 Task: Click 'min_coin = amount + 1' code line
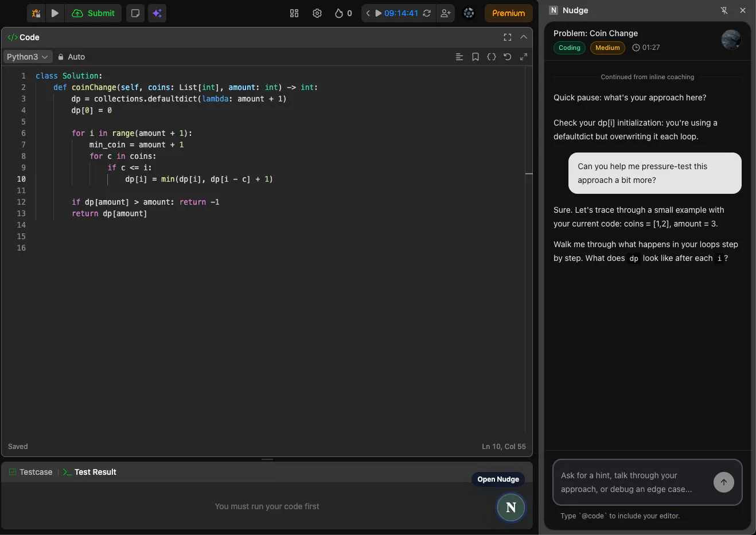[137, 145]
